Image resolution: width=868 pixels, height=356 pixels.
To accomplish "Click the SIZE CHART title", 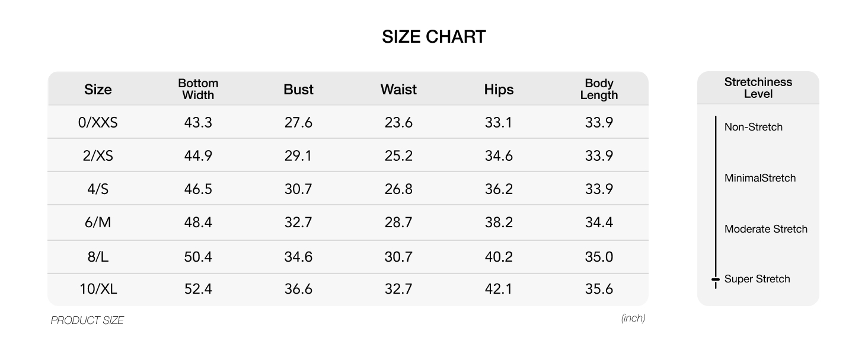I will pos(434,37).
